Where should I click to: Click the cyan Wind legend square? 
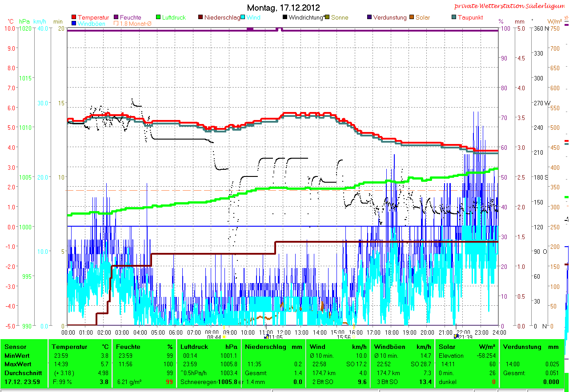pos(243,18)
